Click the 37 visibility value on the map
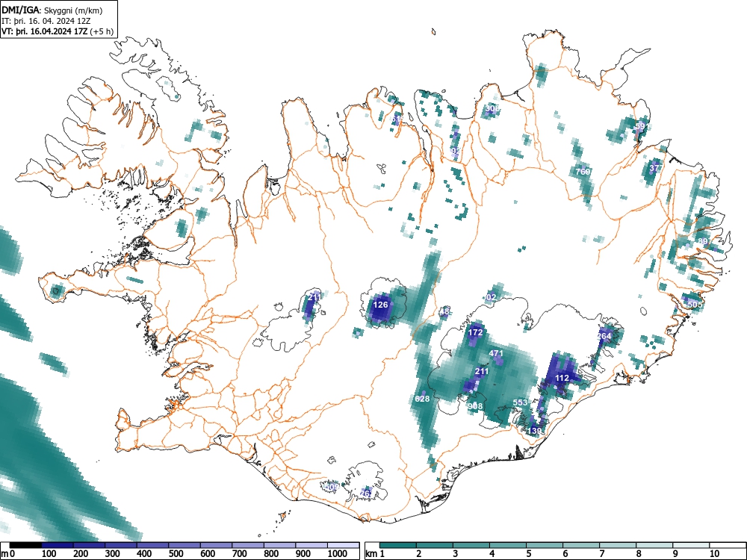This screenshot has height=560, width=747. pos(654,167)
